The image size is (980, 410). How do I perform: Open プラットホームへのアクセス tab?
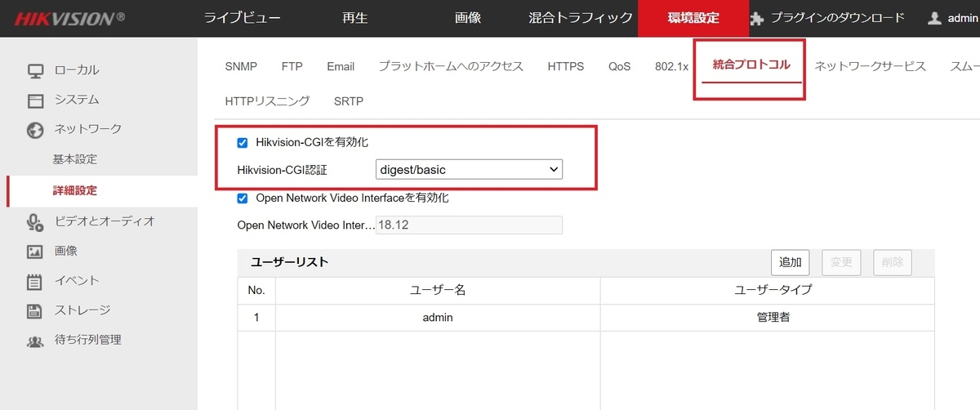click(451, 66)
